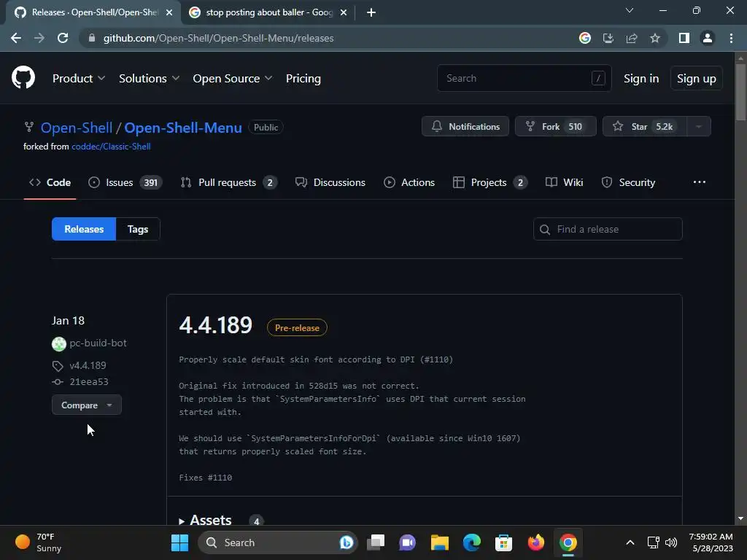Focus the GitHub Search field
The width and height of the screenshot is (747, 560).
[x=524, y=78]
